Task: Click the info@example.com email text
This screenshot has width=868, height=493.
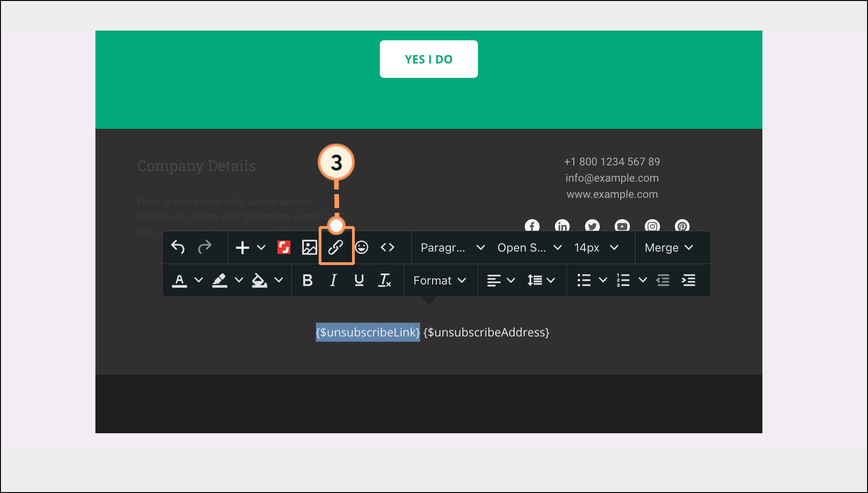Action: tap(612, 178)
